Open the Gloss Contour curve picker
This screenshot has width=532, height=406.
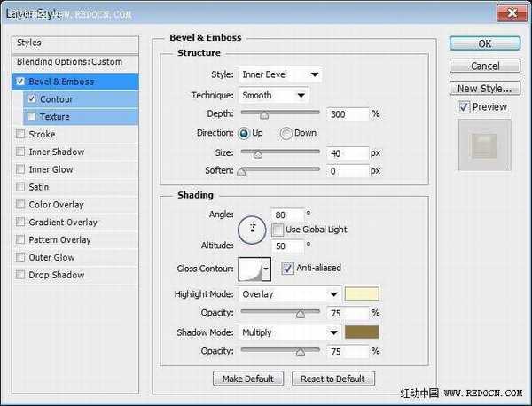(250, 269)
